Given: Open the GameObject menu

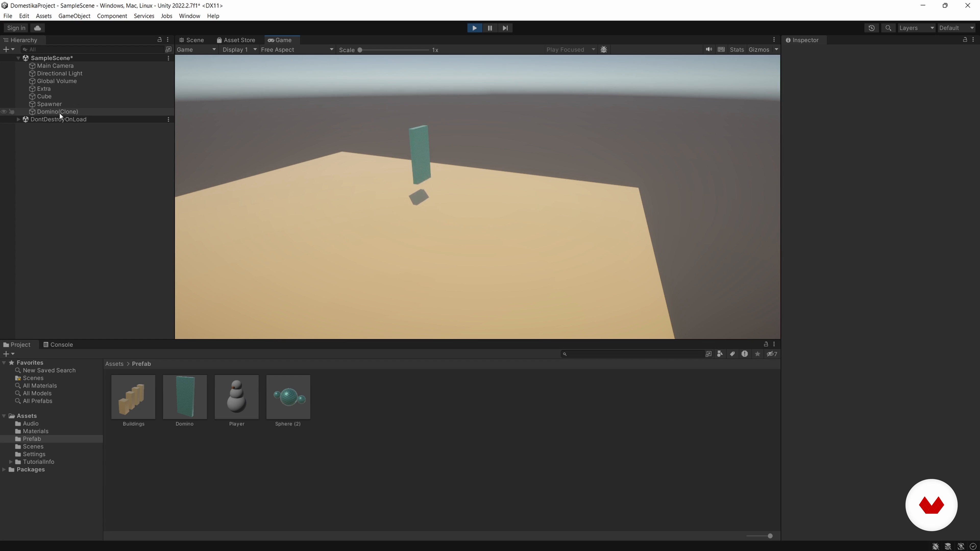Looking at the screenshot, I should coord(74,16).
